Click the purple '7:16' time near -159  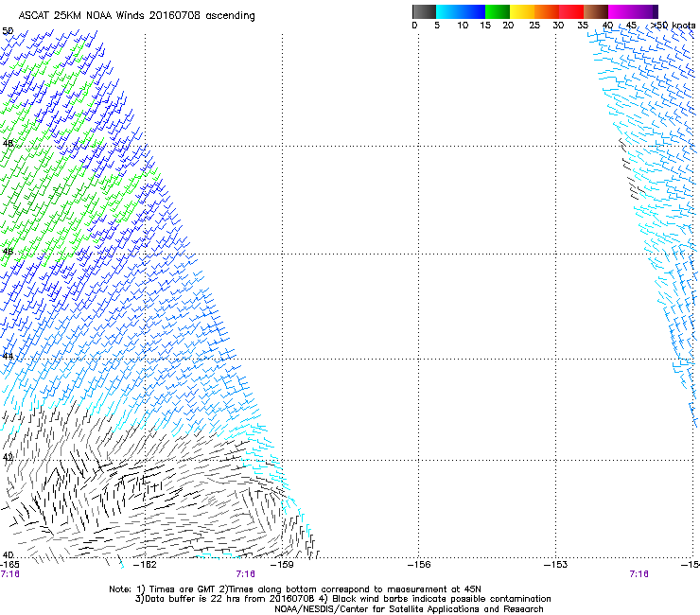tap(246, 574)
